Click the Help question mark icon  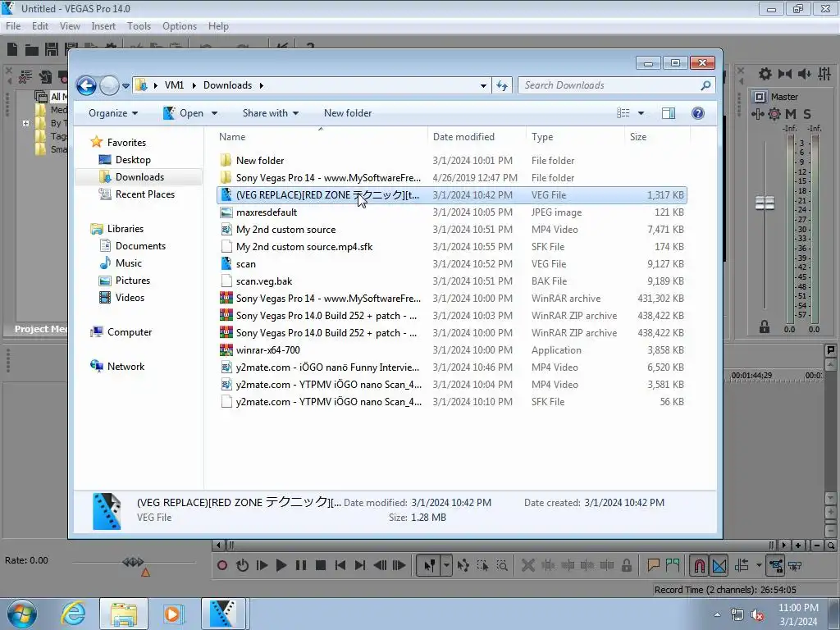tap(697, 113)
